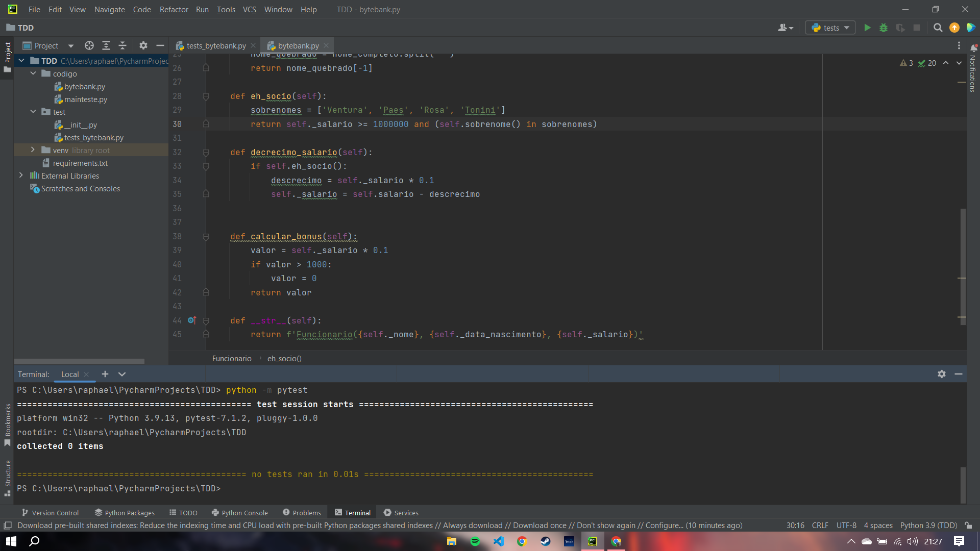Close the bytebank.py editor tab
The width and height of the screenshot is (980, 551).
click(326, 45)
